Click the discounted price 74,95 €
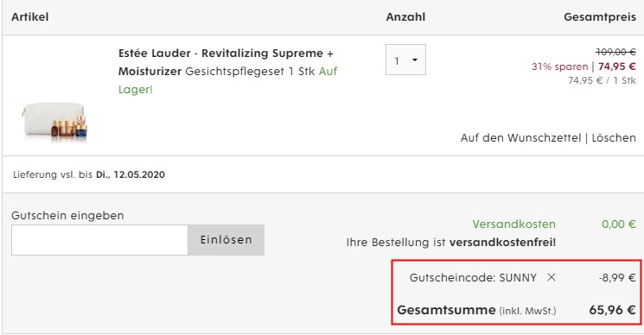 click(x=617, y=66)
